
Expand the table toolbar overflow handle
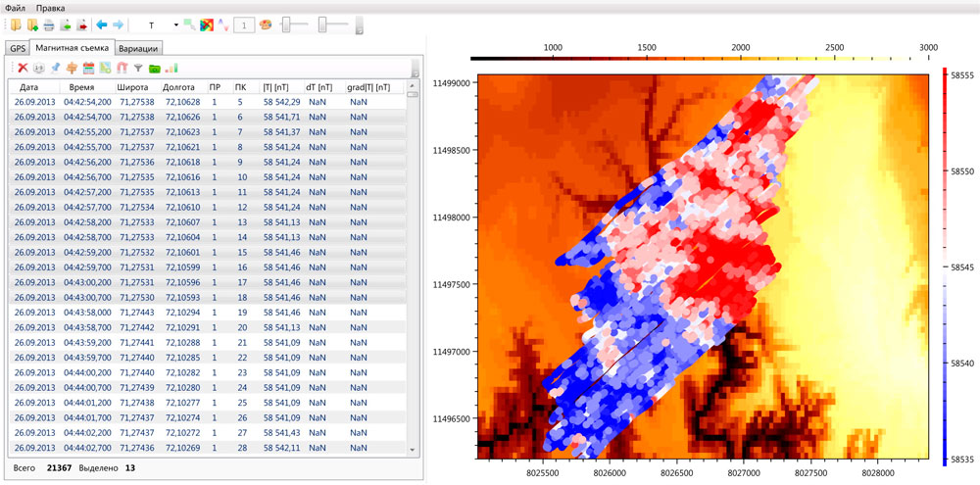pyautogui.click(x=416, y=68)
